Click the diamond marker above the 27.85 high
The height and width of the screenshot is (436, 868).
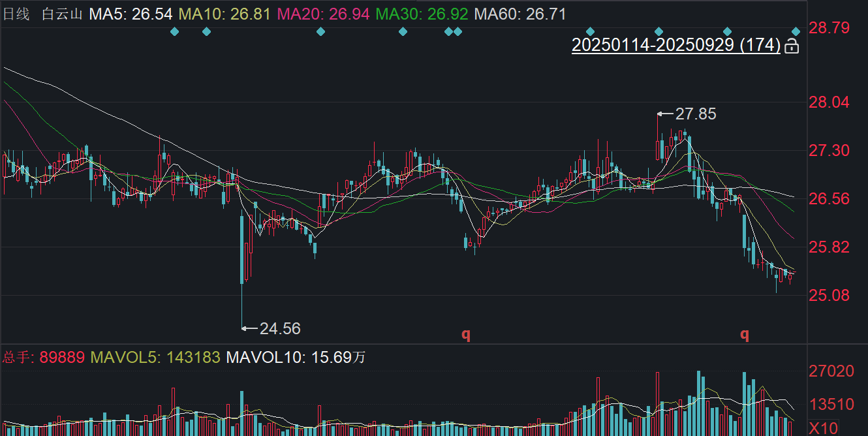tap(659, 31)
